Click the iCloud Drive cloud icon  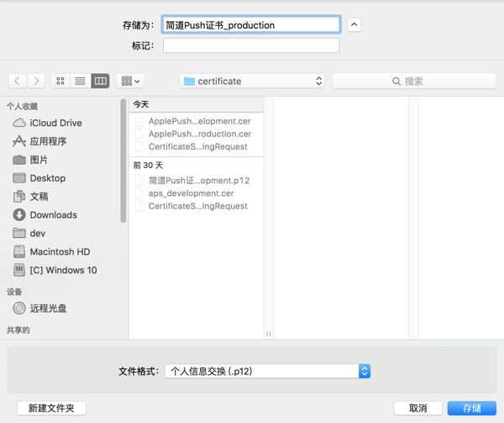click(19, 123)
